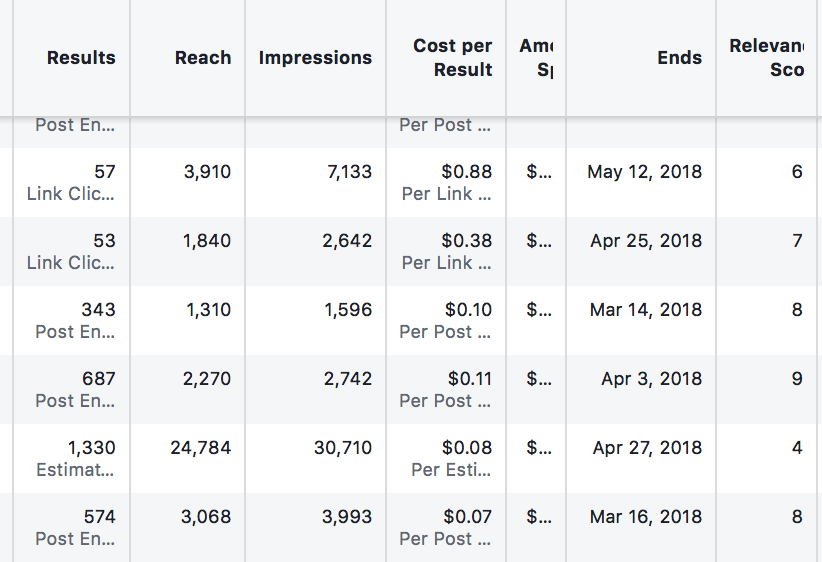The image size is (822, 562).
Task: Sort by the Reach column header
Action: pyautogui.click(x=203, y=58)
